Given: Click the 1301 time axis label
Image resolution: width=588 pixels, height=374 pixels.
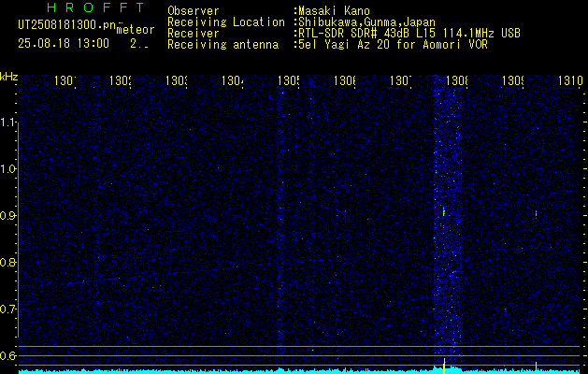Looking at the screenshot, I should click(65, 80).
